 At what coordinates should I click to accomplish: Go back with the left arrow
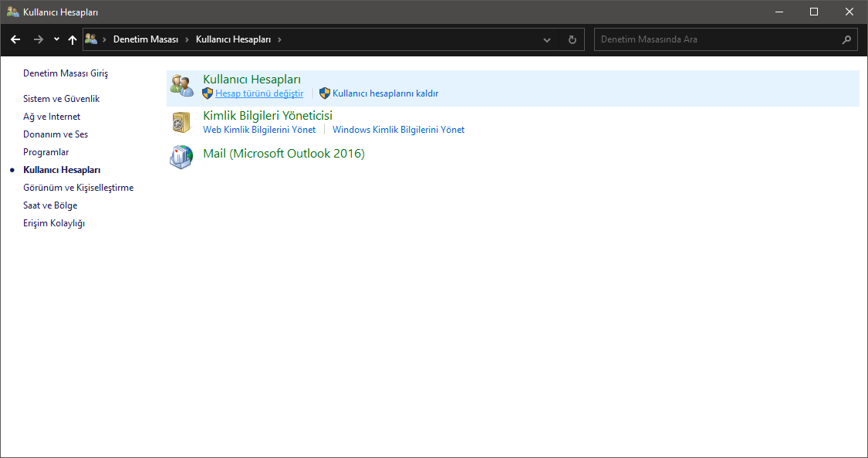[15, 39]
